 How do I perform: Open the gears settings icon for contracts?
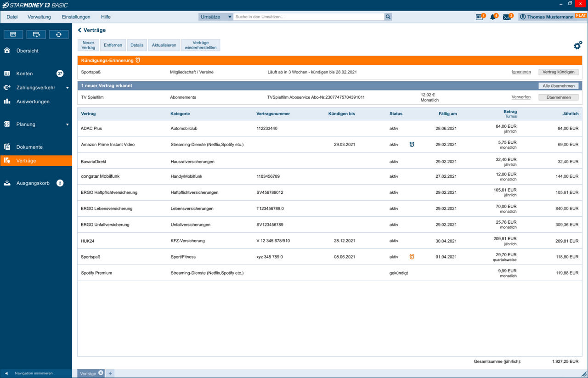pos(577,45)
